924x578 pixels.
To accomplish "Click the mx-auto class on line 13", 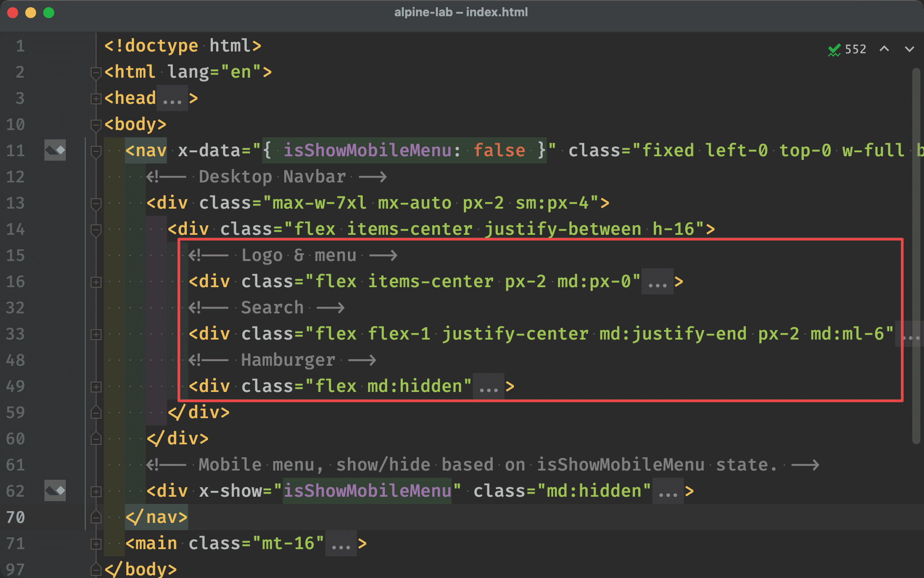I will [x=415, y=203].
